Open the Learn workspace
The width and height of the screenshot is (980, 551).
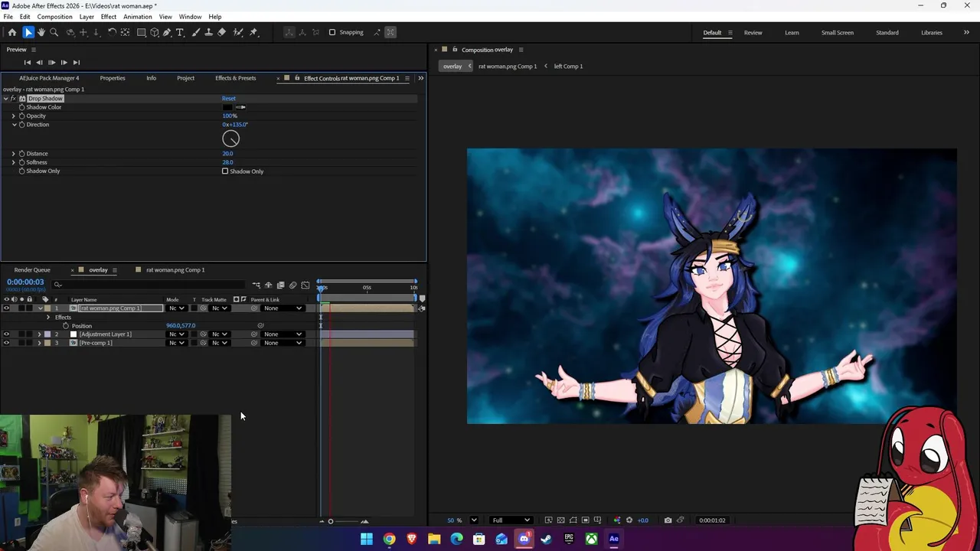pos(792,33)
